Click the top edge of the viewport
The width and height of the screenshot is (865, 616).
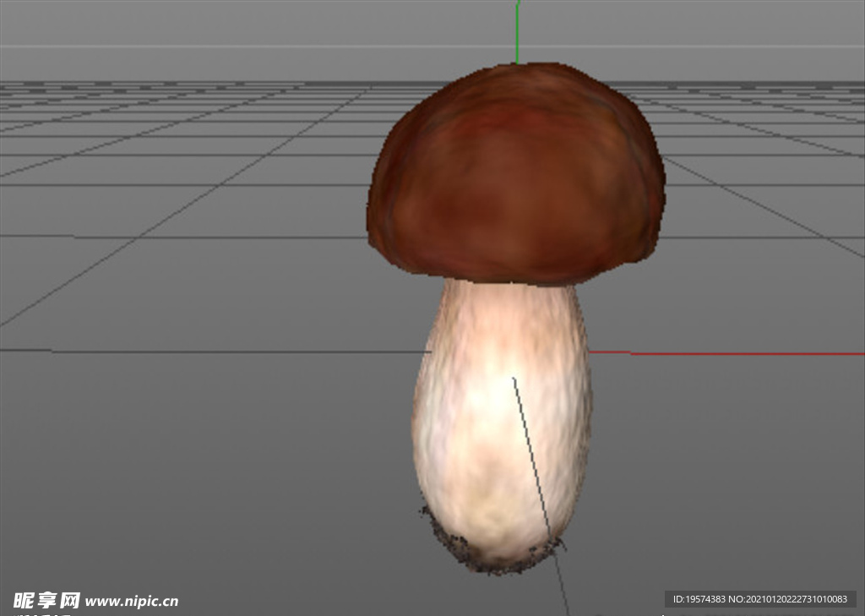(432, 4)
